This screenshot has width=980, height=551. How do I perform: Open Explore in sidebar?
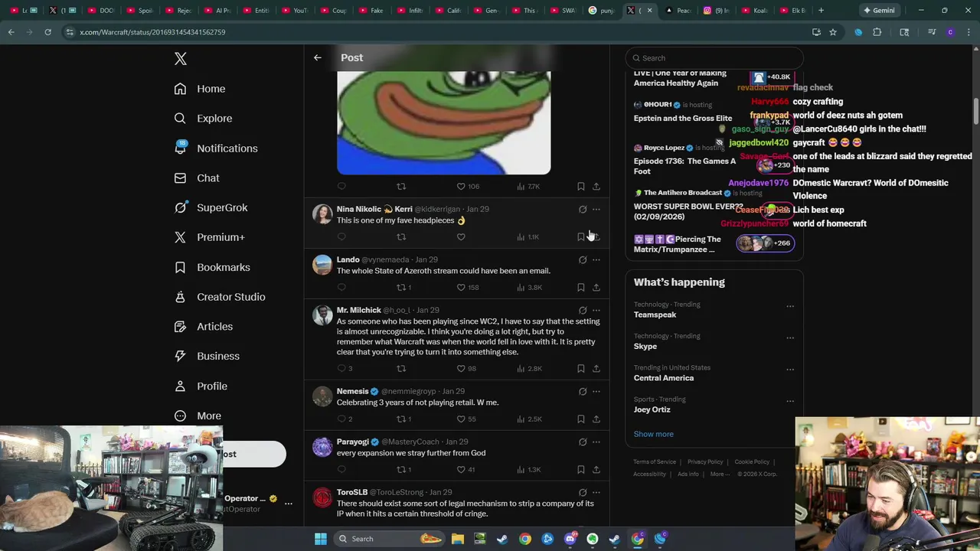click(203, 119)
